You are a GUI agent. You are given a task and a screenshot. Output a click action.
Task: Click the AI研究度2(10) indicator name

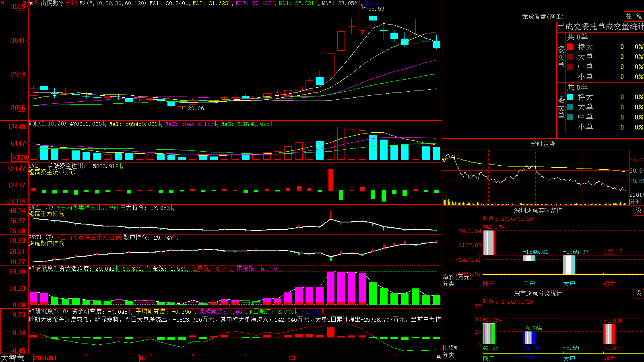coord(48,311)
